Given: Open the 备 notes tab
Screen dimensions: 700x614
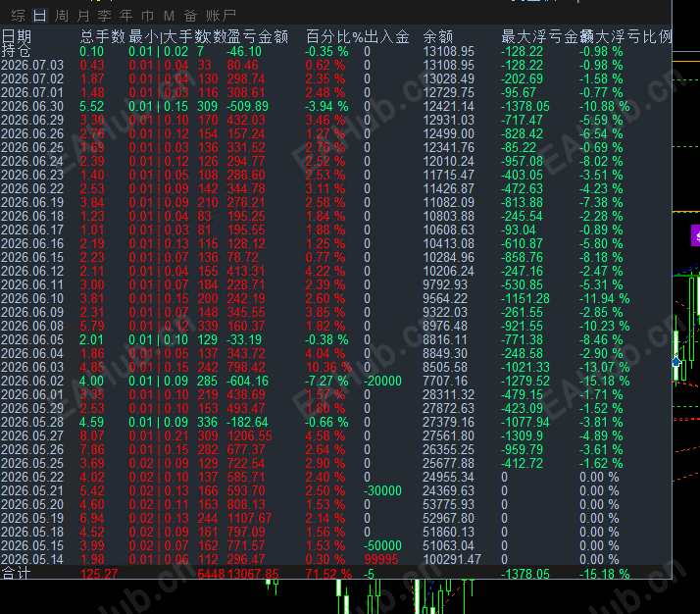Looking at the screenshot, I should [x=190, y=16].
